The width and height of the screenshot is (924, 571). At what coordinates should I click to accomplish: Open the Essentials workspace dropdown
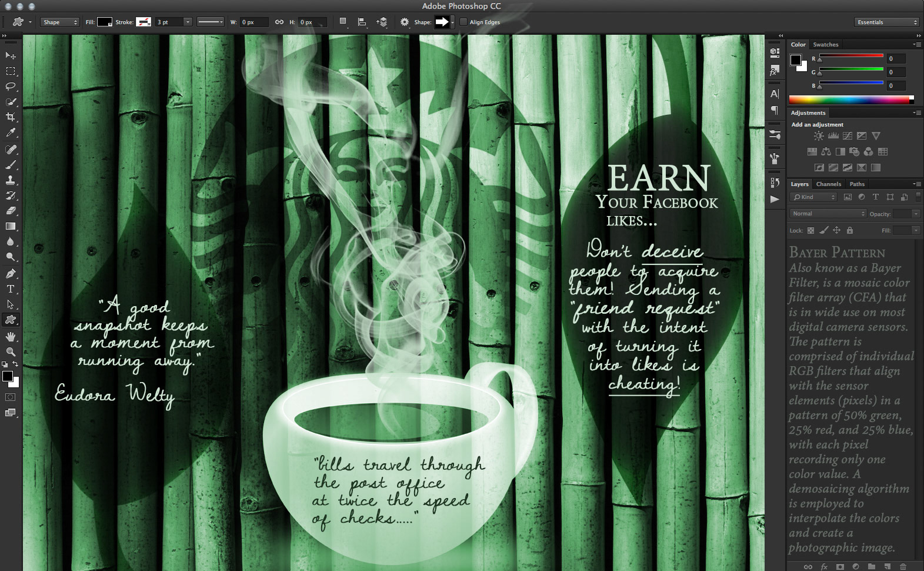click(886, 22)
